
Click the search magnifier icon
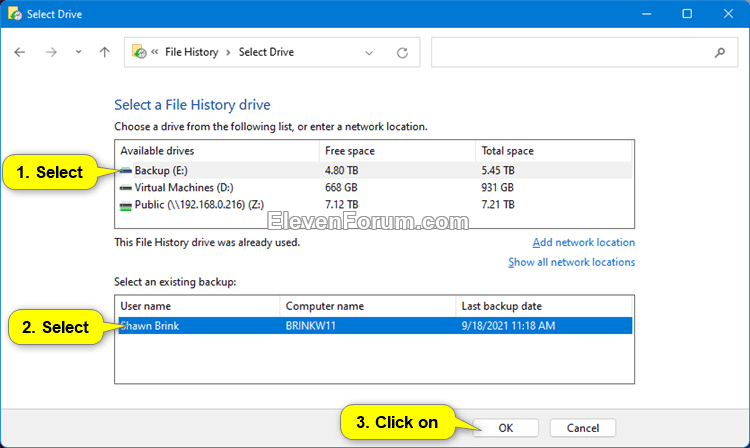point(720,53)
